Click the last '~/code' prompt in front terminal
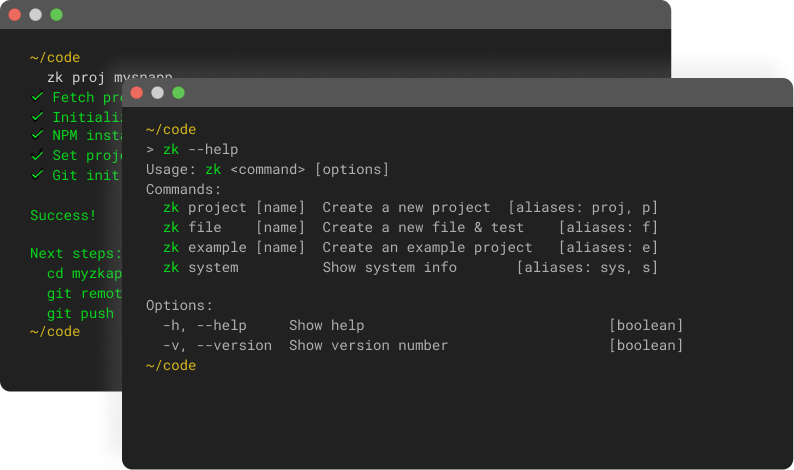Screen dimensions: 794x470 click(171, 365)
